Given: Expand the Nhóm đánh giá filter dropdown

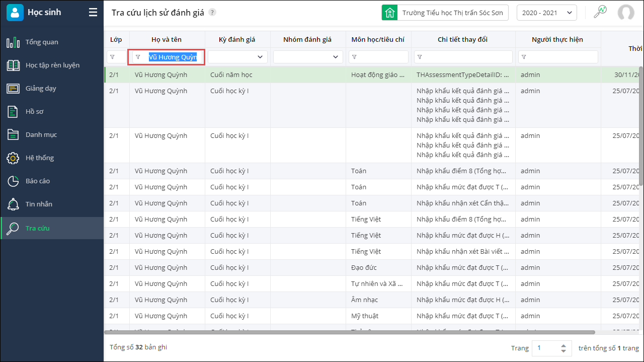Looking at the screenshot, I should tap(328, 57).
